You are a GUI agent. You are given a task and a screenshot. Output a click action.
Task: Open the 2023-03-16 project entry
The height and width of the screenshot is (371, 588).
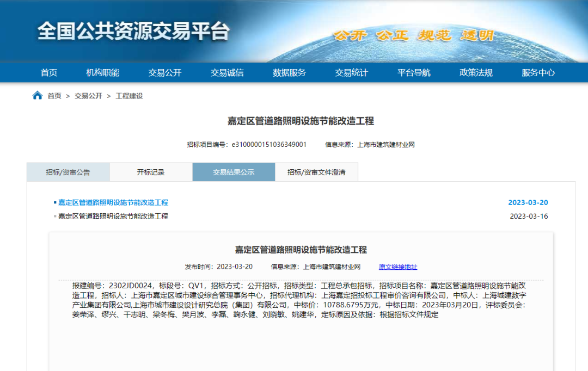coord(113,216)
